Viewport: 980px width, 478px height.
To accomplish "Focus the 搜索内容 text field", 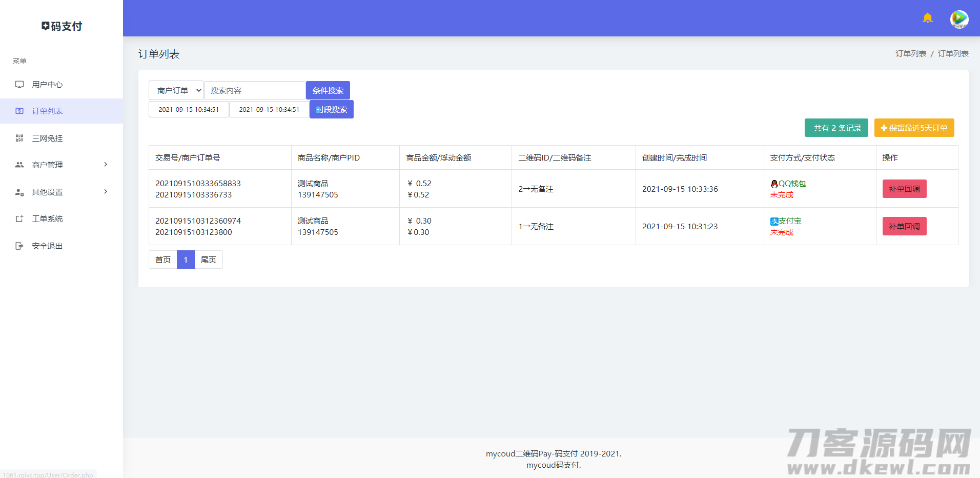I will (255, 90).
